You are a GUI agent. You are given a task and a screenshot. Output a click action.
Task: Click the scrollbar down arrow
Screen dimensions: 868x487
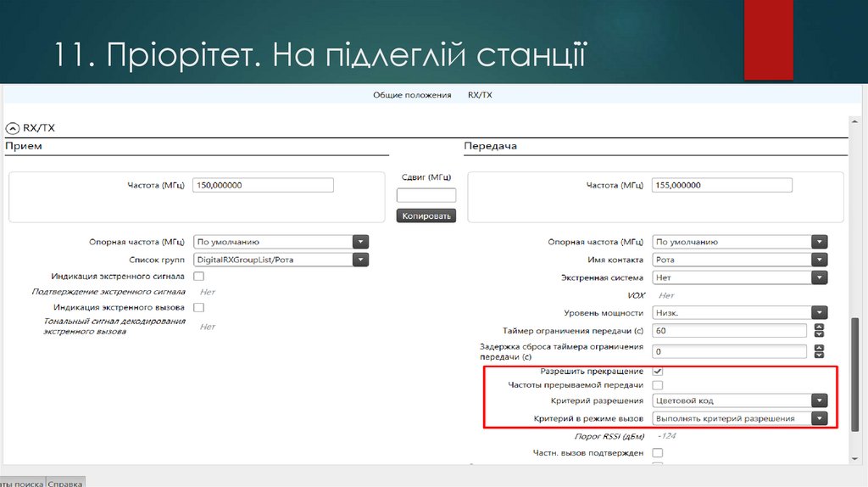point(854,459)
